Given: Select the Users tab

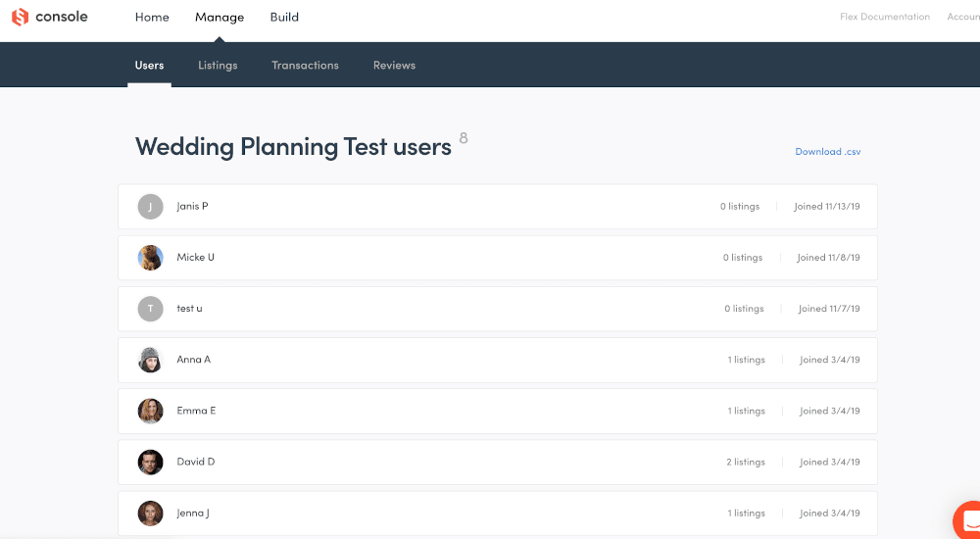Looking at the screenshot, I should tap(149, 66).
